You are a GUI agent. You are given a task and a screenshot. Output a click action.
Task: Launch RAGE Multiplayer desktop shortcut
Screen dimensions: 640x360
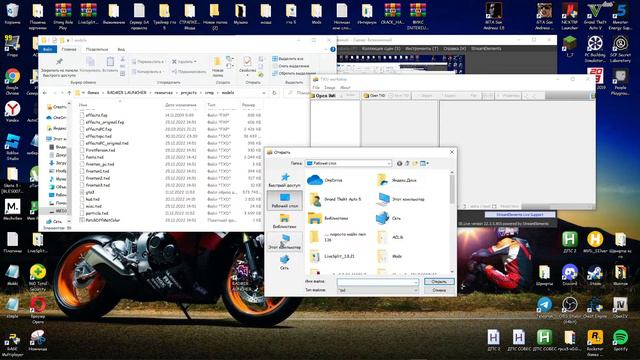(12, 344)
